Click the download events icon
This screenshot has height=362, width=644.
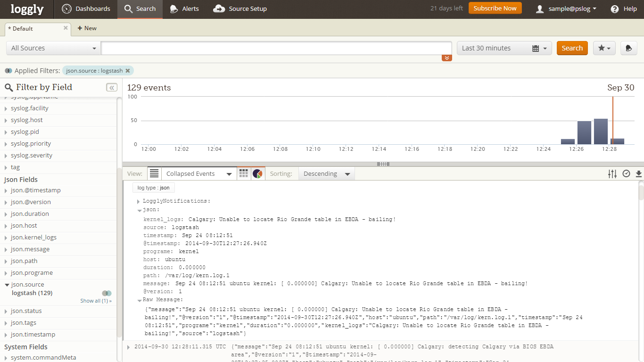click(639, 174)
